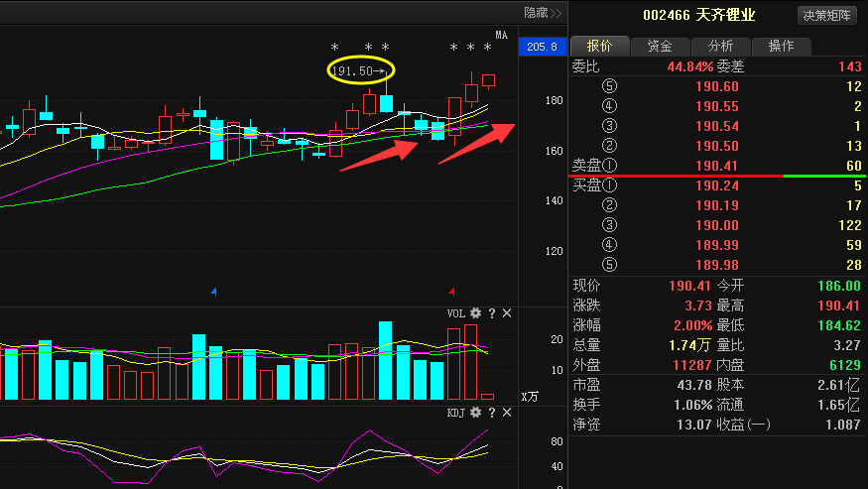Open VOL indicator settings gear
The height and width of the screenshot is (489, 868).
(x=476, y=313)
